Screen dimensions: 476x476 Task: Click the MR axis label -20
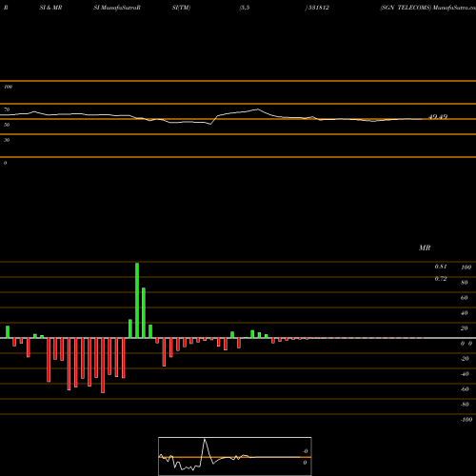click(x=465, y=359)
